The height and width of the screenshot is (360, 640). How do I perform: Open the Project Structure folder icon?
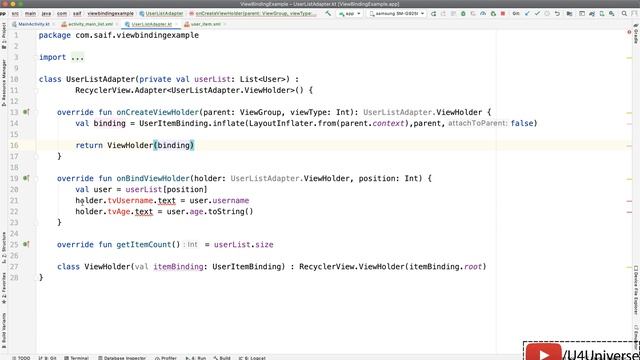[x=569, y=13]
